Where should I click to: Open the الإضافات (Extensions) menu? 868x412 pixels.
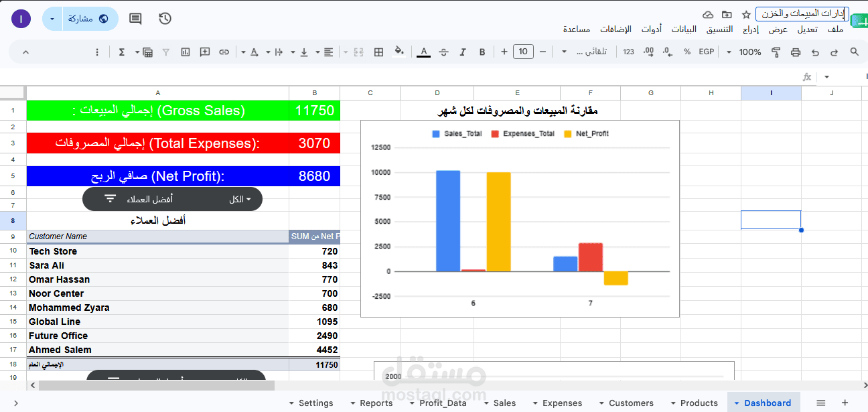616,29
